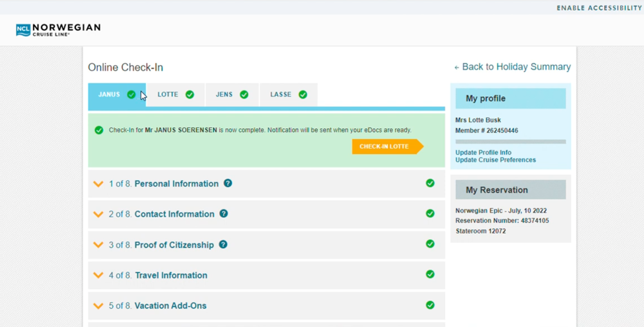Open help icon for Proof of Citizenship
The width and height of the screenshot is (644, 327).
point(223,244)
